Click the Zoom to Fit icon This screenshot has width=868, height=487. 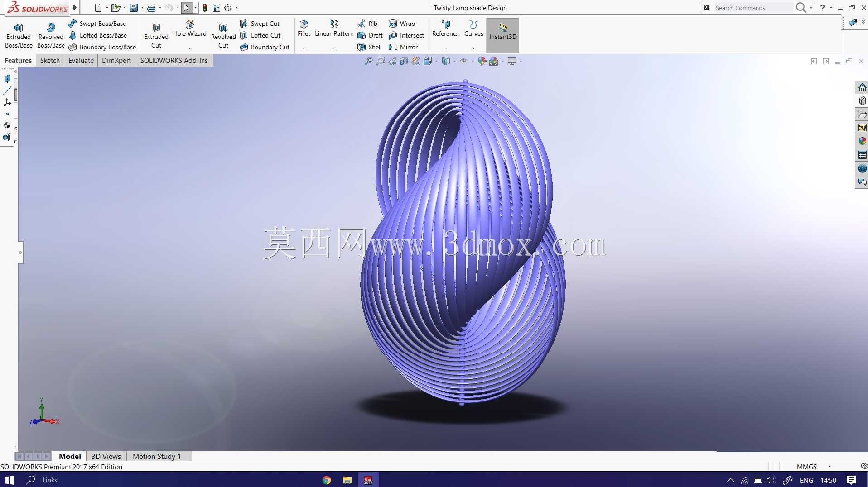click(369, 61)
